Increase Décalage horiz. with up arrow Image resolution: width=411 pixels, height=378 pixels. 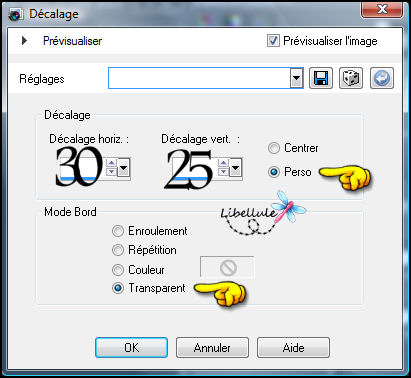pos(111,162)
